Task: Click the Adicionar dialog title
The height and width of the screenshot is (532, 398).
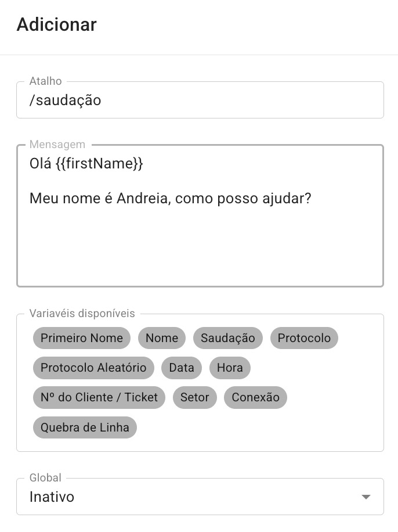Action: pyautogui.click(x=57, y=24)
